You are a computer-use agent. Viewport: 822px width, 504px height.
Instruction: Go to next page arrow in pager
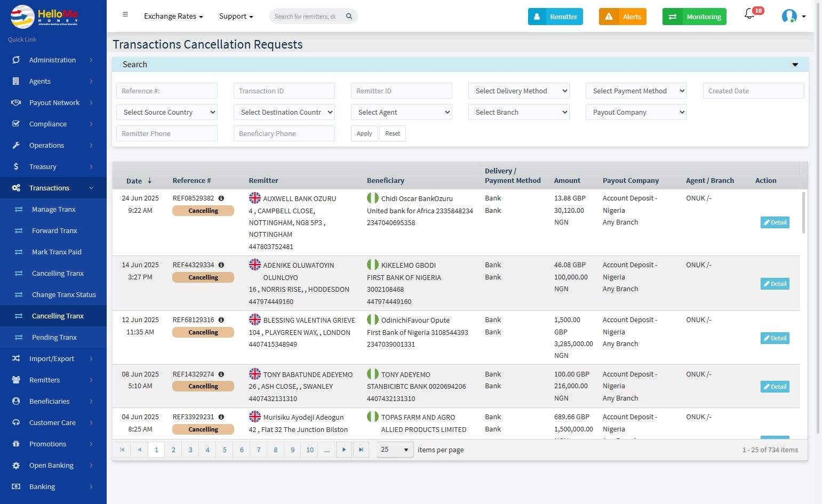344,450
